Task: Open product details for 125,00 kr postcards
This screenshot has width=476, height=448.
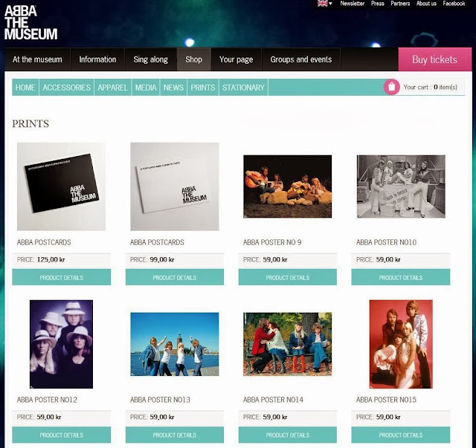Action: 61,277
